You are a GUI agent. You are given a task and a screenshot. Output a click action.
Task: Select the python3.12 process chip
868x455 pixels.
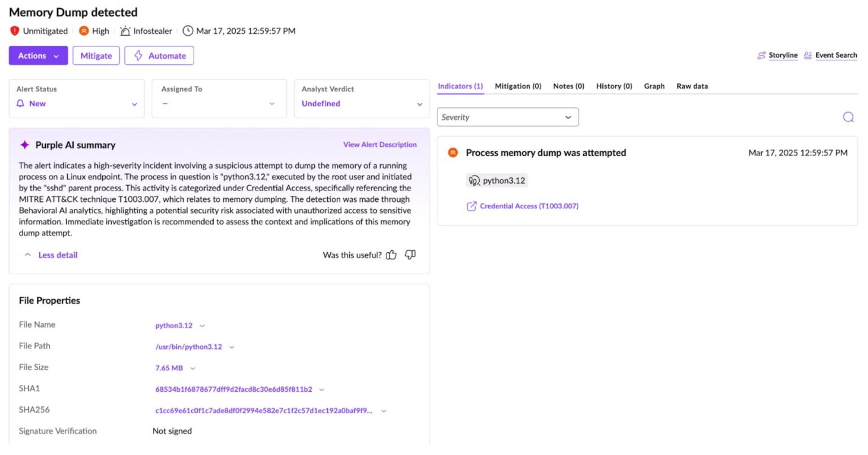point(497,181)
